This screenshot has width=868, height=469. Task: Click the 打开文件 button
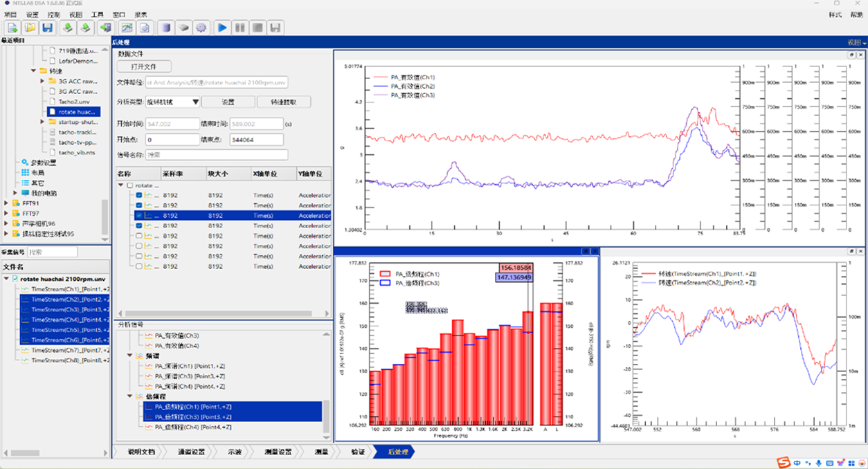click(x=143, y=66)
